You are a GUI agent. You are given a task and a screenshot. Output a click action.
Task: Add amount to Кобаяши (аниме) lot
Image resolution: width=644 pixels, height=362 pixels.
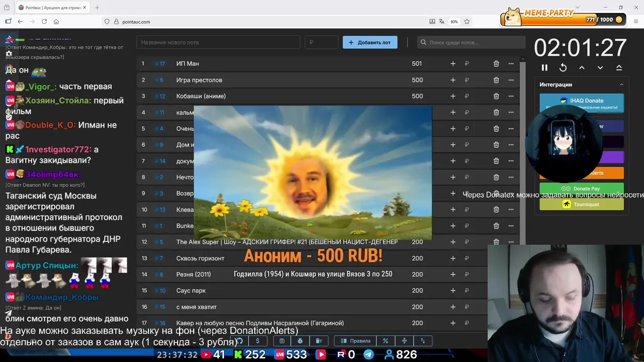coord(453,96)
